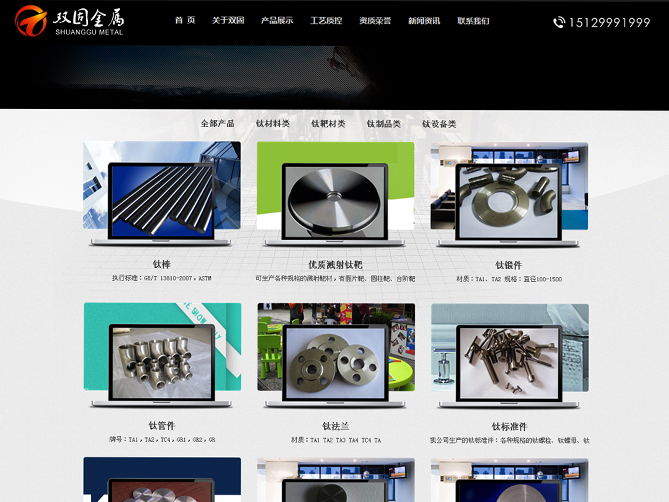Select 工艺质控 in the top menu
This screenshot has width=669, height=502.
pos(326,21)
